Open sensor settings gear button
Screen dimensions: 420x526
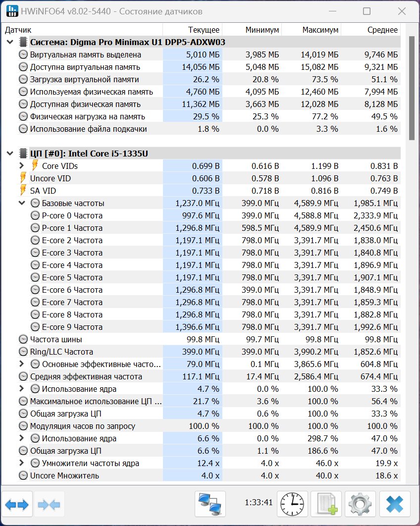pyautogui.click(x=361, y=504)
